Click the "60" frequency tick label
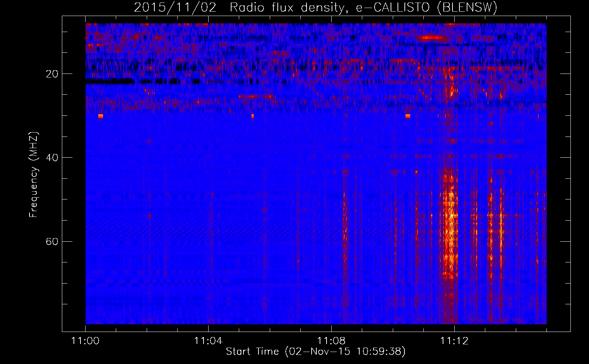 [x=52, y=241]
